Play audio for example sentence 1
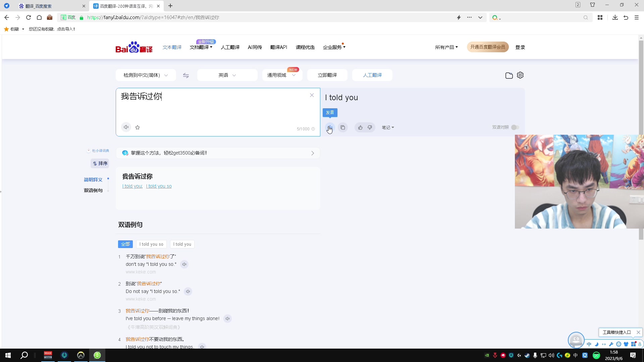The width and height of the screenshot is (644, 362). pyautogui.click(x=184, y=264)
